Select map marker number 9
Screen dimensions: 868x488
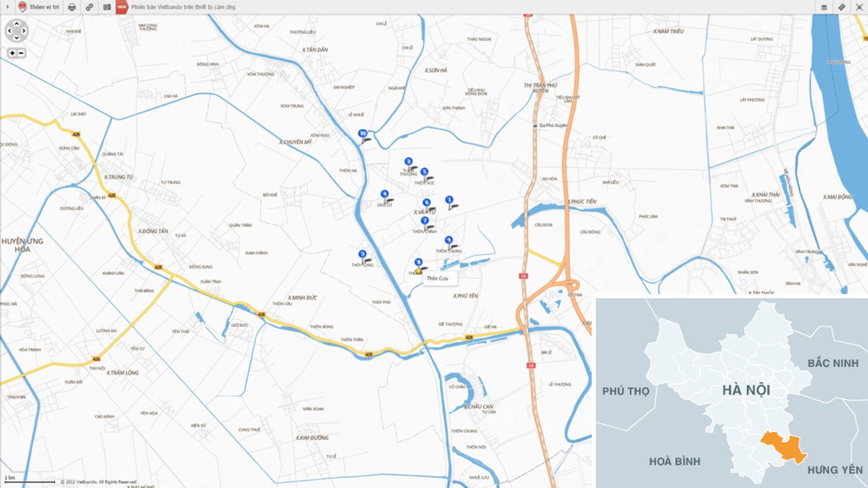click(449, 240)
